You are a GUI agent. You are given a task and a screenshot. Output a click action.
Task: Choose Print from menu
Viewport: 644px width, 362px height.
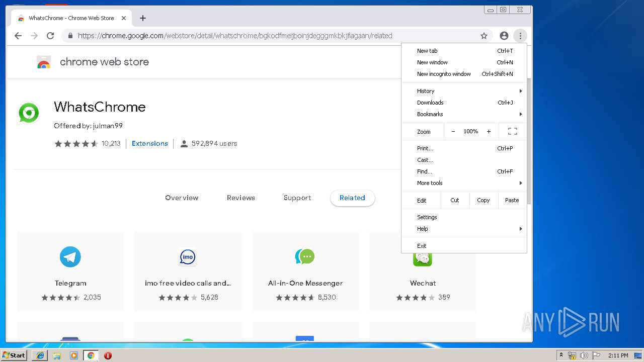coord(464,148)
